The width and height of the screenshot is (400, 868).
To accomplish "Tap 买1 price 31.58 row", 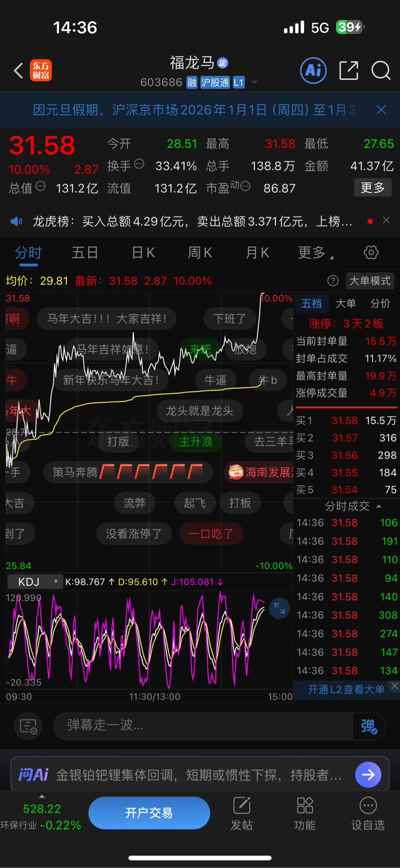I will pos(346,421).
